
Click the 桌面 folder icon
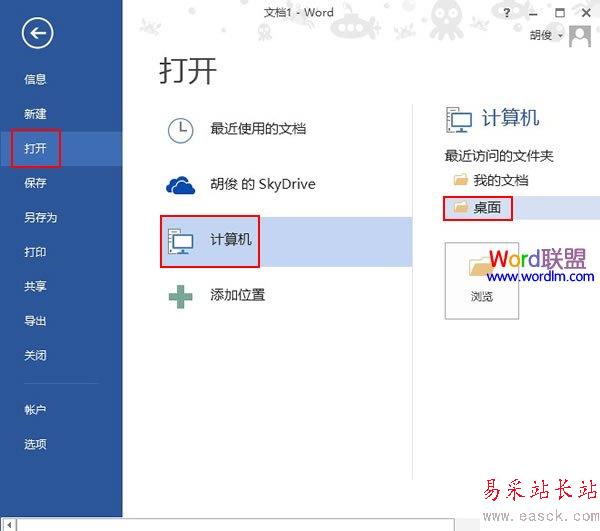coord(461,207)
